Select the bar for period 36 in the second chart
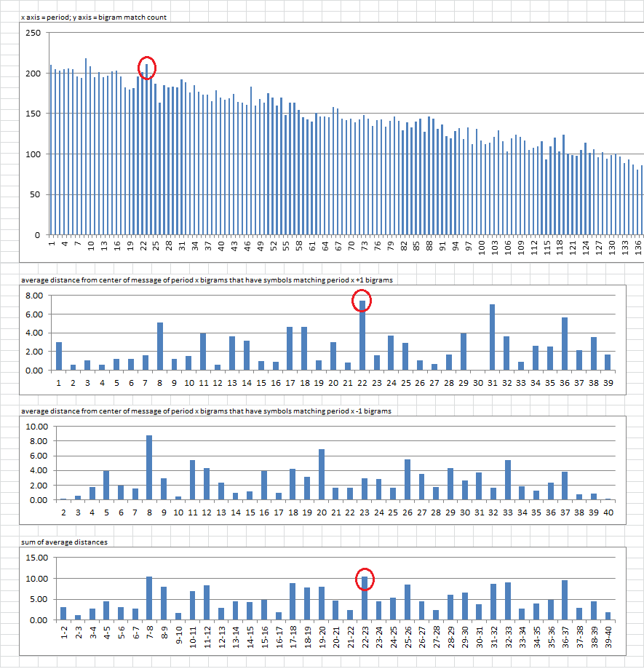Viewport: 644px width, 669px height. (565, 344)
